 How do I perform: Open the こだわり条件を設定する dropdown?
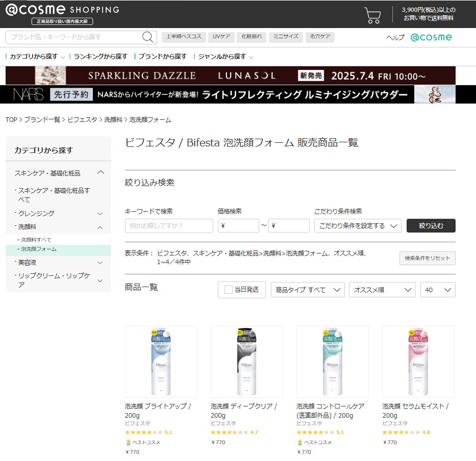(x=358, y=226)
